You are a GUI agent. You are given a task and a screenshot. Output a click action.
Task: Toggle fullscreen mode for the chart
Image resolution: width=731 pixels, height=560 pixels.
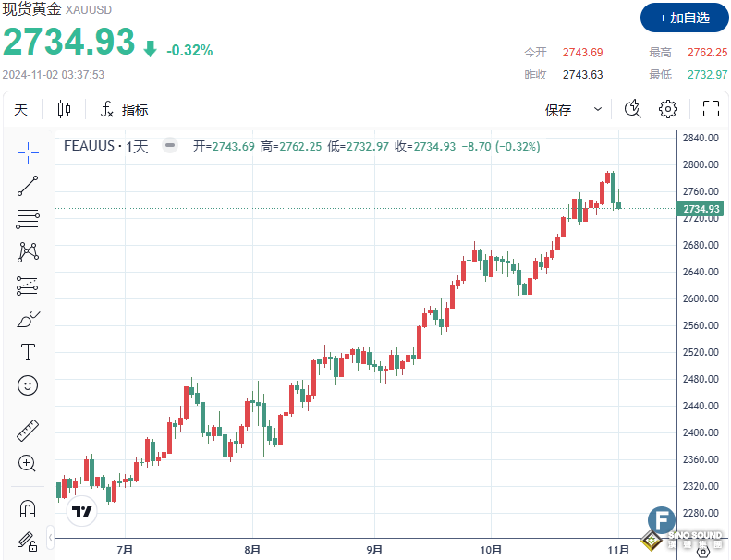pos(710,109)
